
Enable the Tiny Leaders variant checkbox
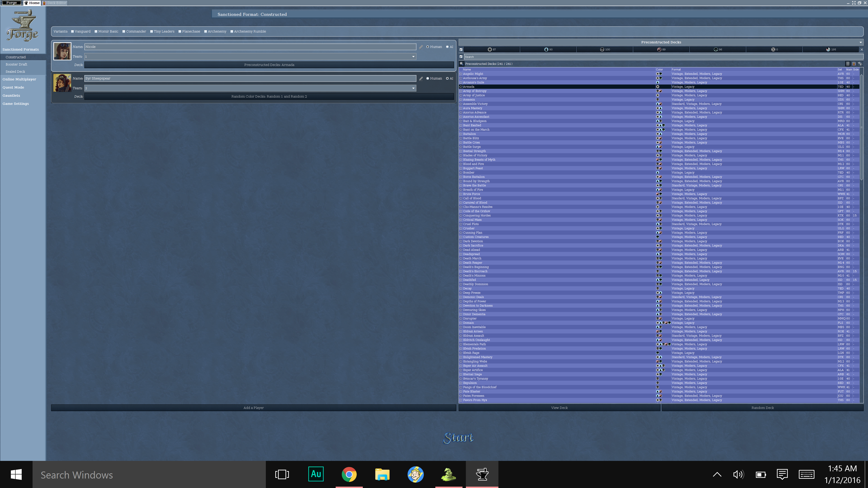[x=152, y=32]
